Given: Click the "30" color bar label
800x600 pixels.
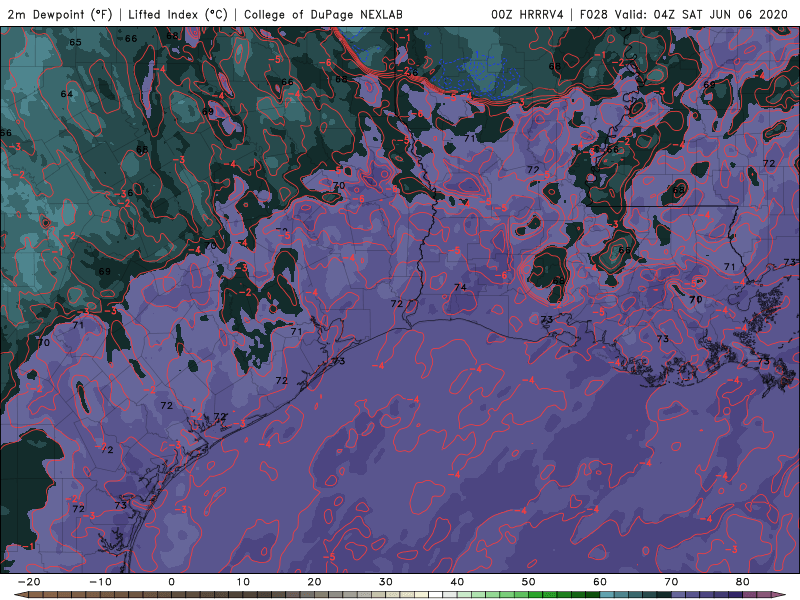Looking at the screenshot, I should tap(386, 582).
